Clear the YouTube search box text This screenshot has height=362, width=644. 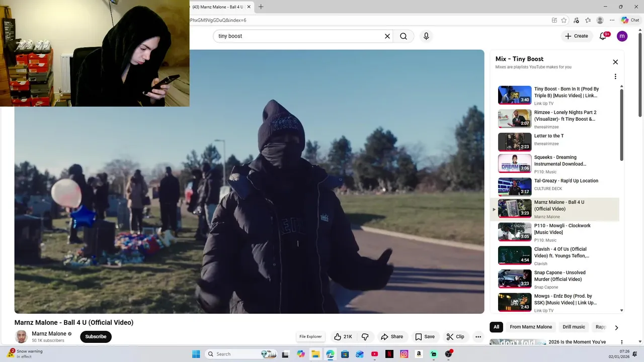(387, 36)
